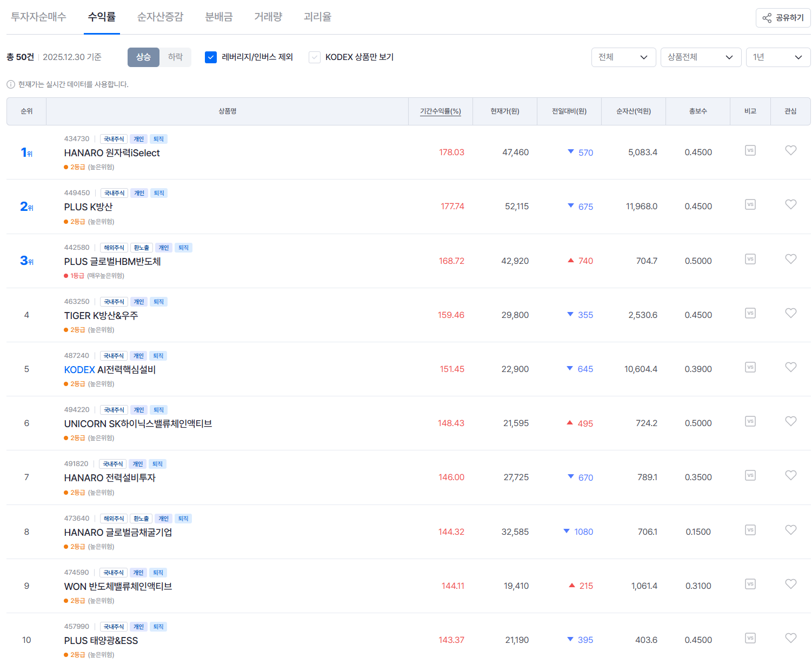Click return value 178.03
Image resolution: width=812 pixels, height=664 pixels.
click(x=451, y=152)
